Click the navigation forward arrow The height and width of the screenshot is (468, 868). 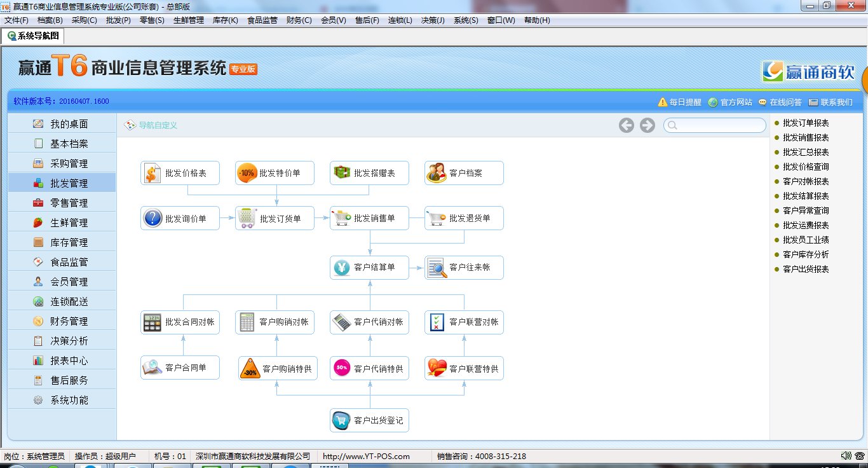[x=648, y=125]
